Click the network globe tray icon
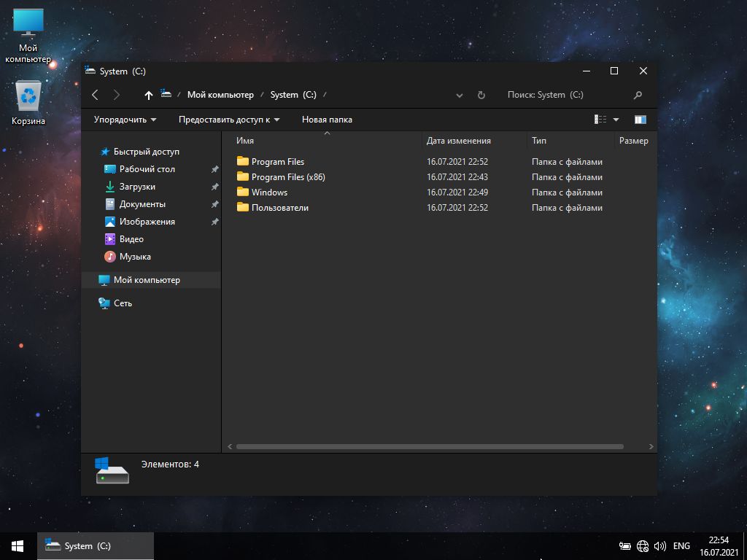The image size is (747, 560). [x=643, y=545]
